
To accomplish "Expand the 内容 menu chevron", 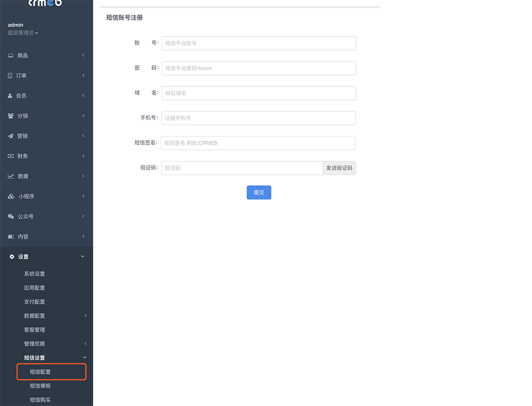I will point(83,236).
